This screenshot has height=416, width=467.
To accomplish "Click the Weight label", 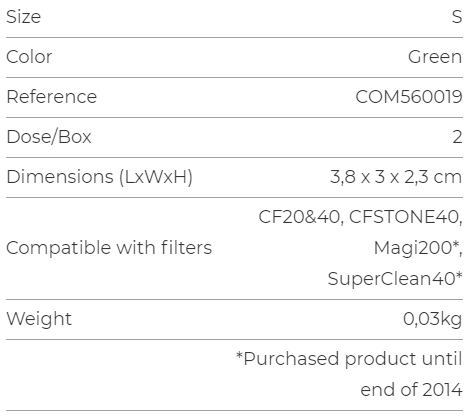I will click(x=39, y=319).
